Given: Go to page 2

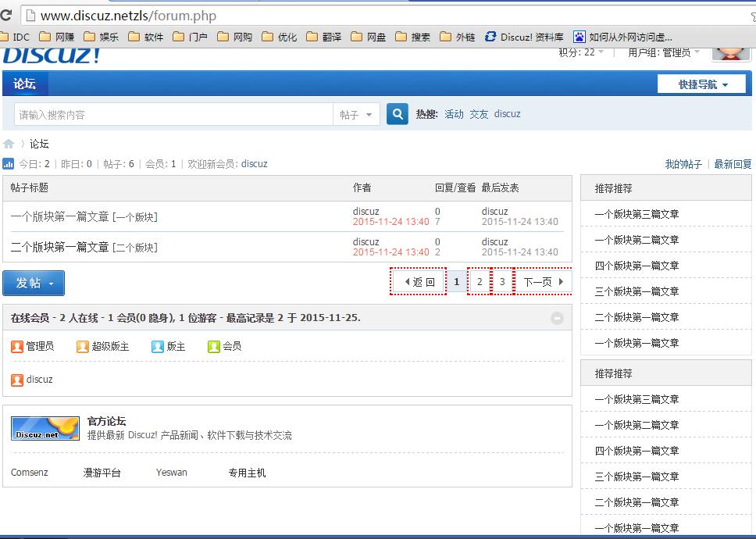Looking at the screenshot, I should pos(480,281).
